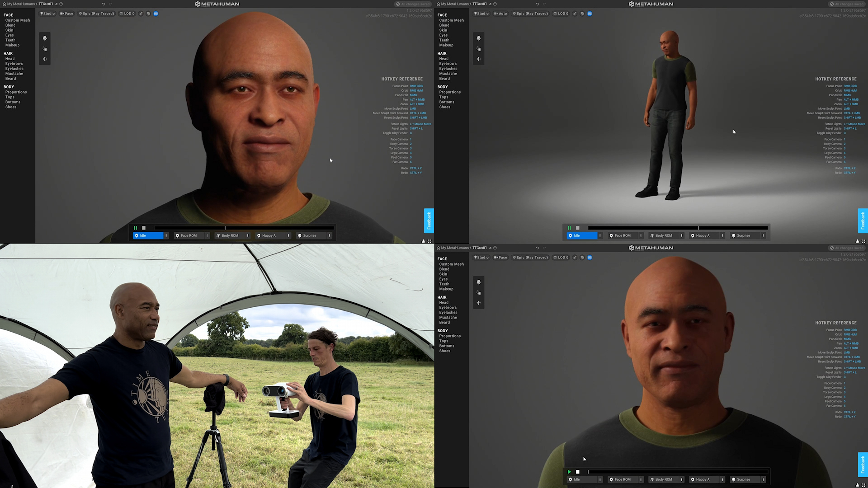Image resolution: width=868 pixels, height=488 pixels.
Task: Toggle icon right of LOD 0 in full-body window
Action: click(x=575, y=14)
